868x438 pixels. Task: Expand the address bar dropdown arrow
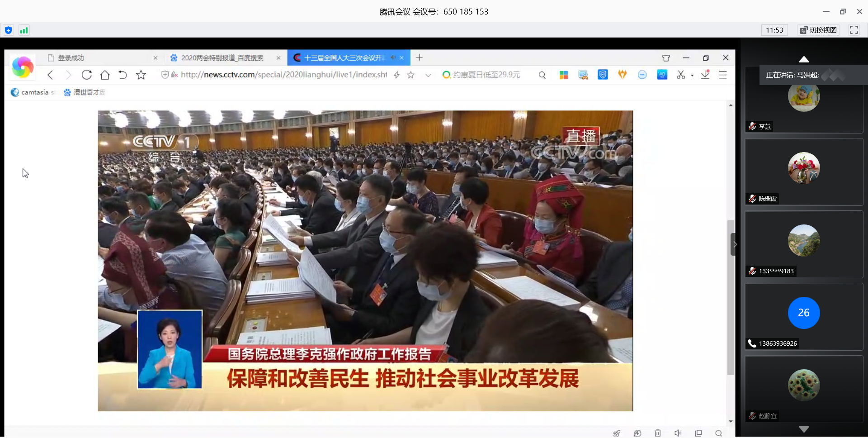click(428, 75)
